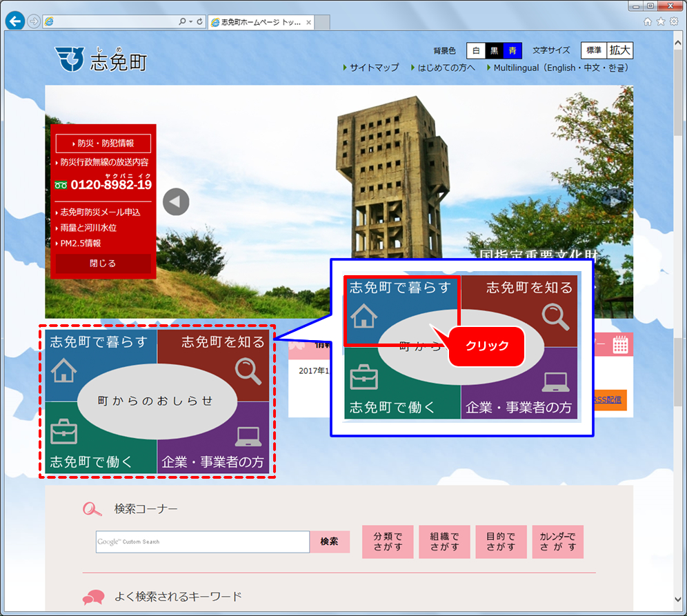Click the house icon in left menu

coord(64,370)
